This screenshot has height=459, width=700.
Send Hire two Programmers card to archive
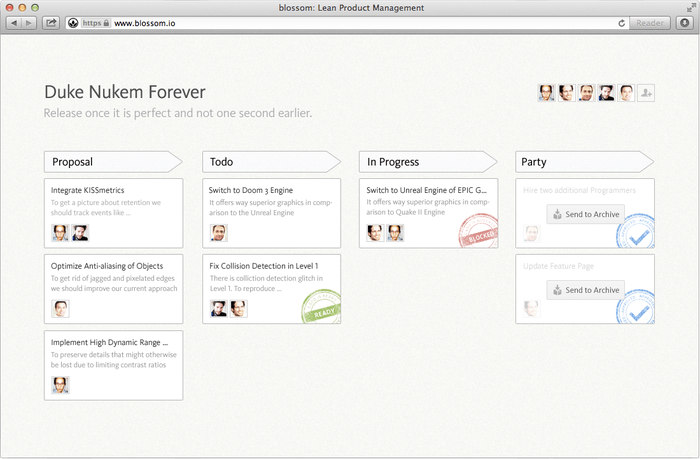tap(586, 214)
